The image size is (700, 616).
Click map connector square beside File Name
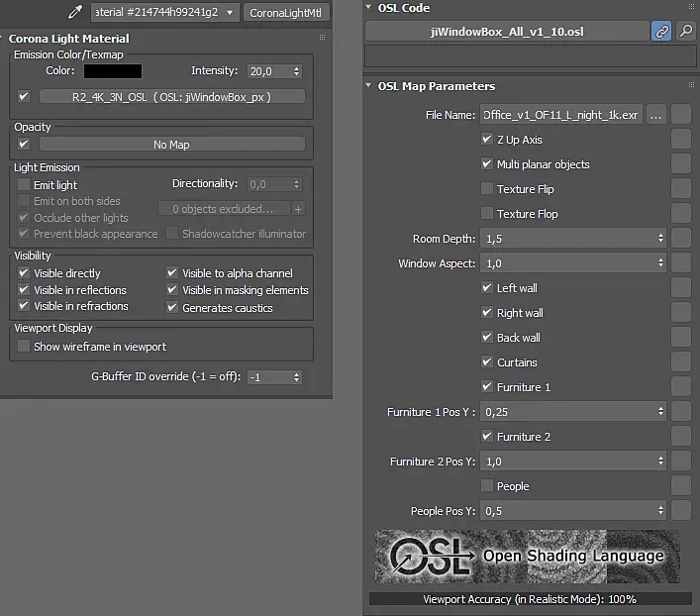(681, 115)
